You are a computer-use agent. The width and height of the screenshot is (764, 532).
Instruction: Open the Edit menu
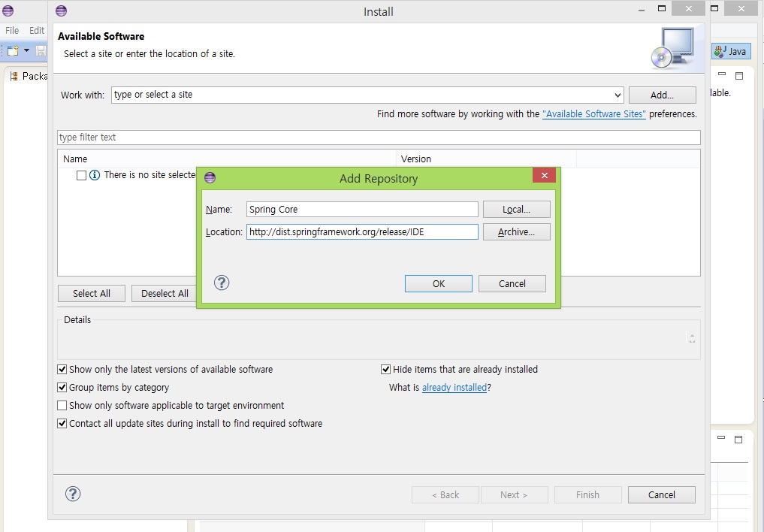[x=37, y=31]
